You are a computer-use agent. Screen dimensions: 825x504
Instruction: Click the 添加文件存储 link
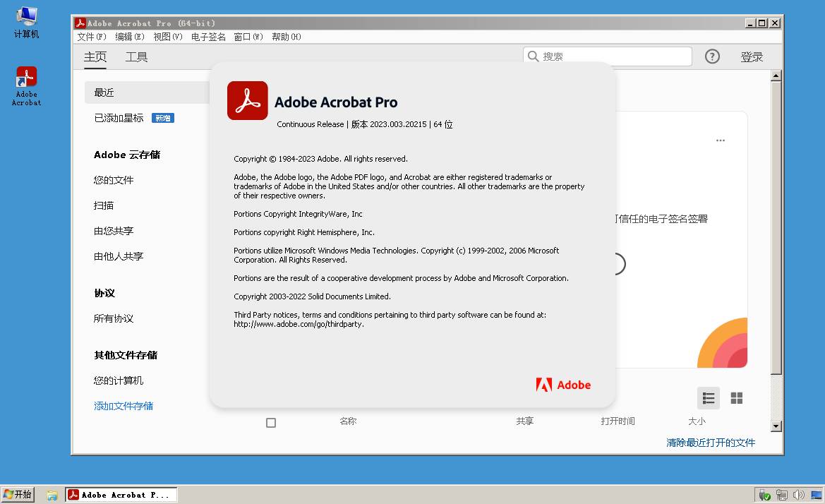pos(124,406)
